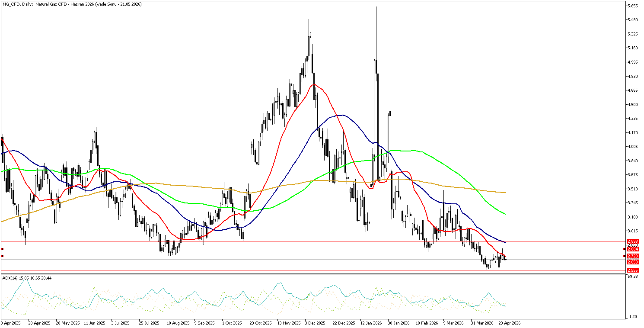Click the 18 Feb 2026 date label
This screenshot has width=644, height=328.
(427, 323)
